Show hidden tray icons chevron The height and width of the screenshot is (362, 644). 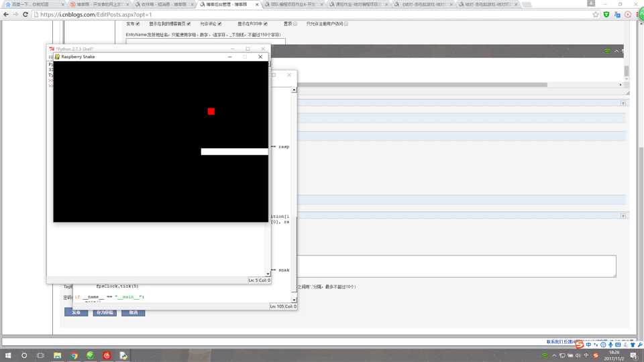554,355
